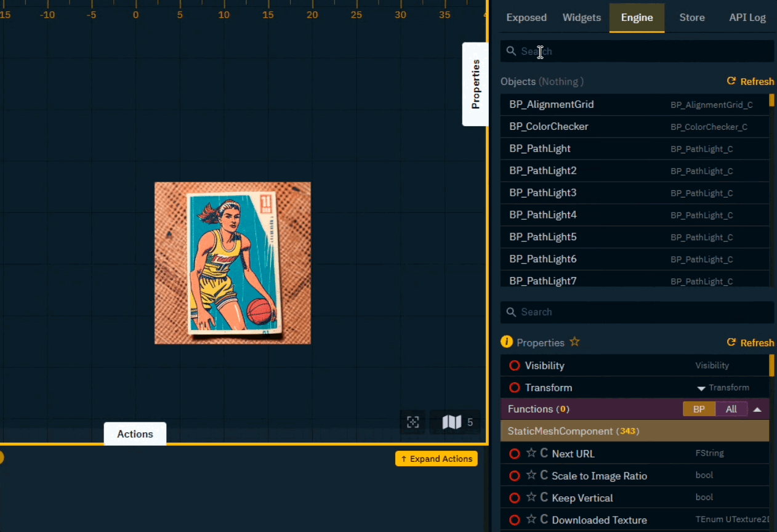Click the Expand Actions button

[437, 459]
